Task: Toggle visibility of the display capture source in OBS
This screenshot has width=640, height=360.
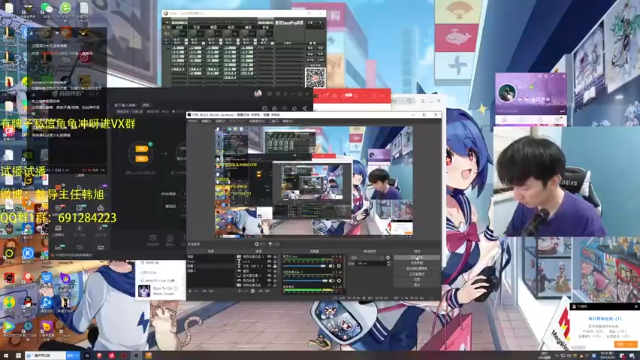Action: [269, 276]
